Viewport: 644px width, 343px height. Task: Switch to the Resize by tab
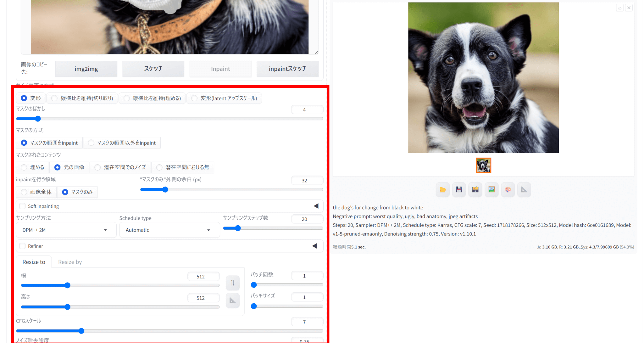click(70, 262)
